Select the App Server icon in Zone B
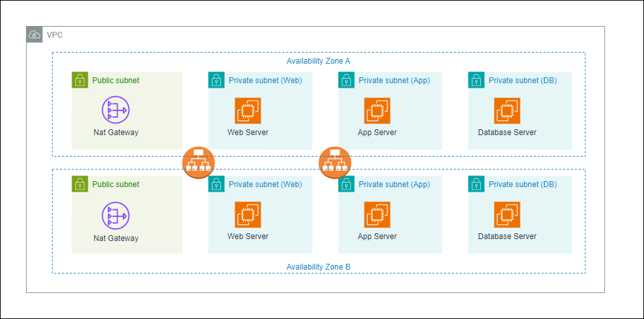644x319 pixels. click(377, 214)
